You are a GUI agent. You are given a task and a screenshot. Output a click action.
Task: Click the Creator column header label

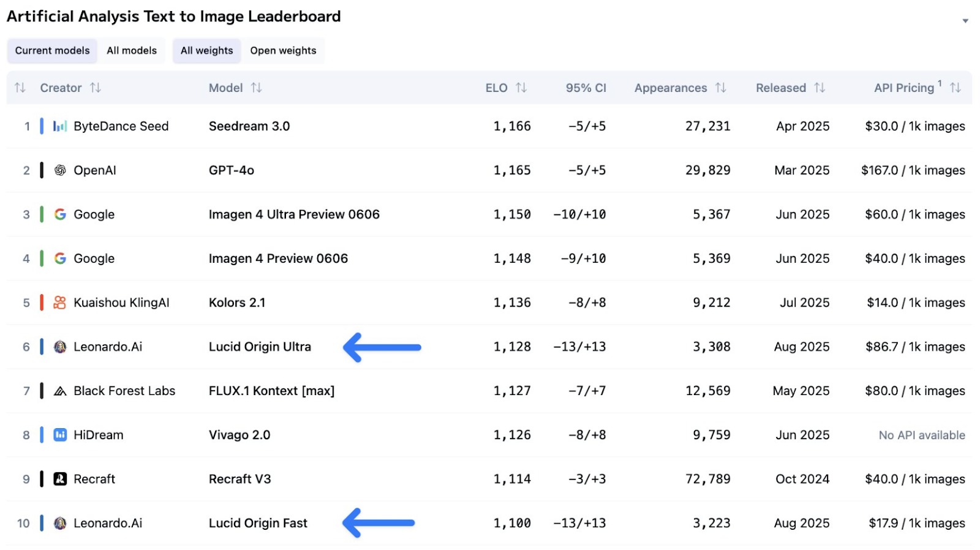(61, 88)
